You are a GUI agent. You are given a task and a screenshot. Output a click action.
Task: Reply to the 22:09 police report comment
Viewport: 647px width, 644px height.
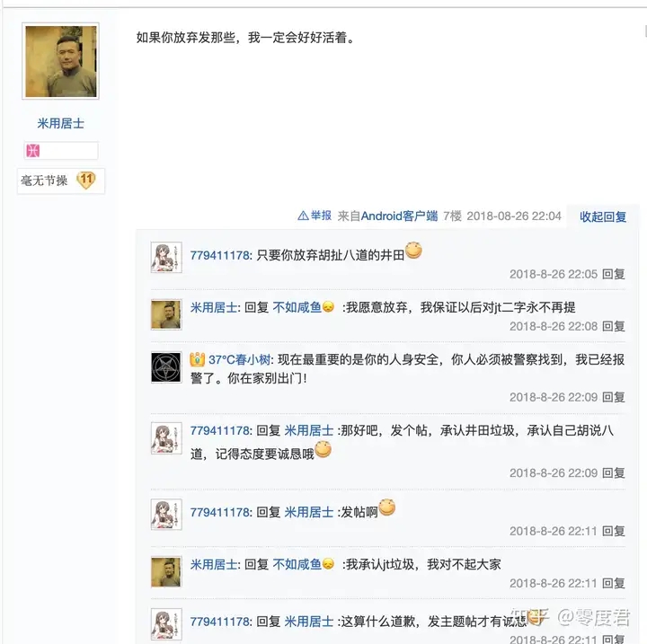(x=613, y=397)
